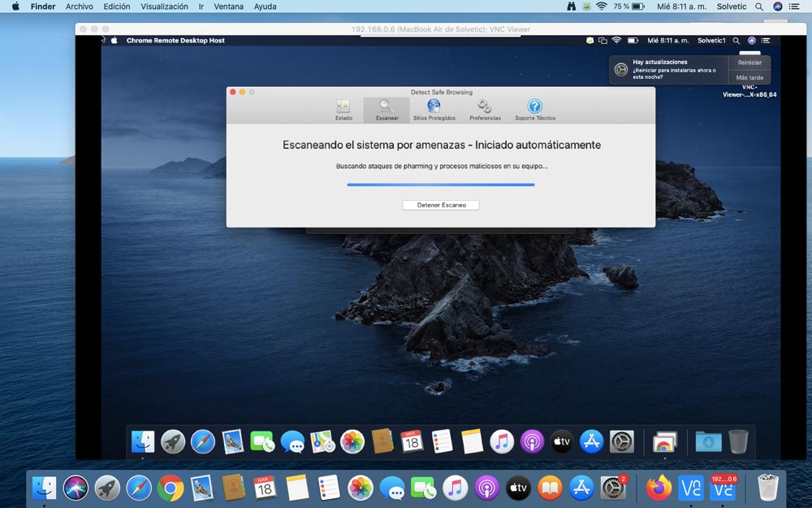Open Preferencias gears toolbar icon

click(485, 110)
